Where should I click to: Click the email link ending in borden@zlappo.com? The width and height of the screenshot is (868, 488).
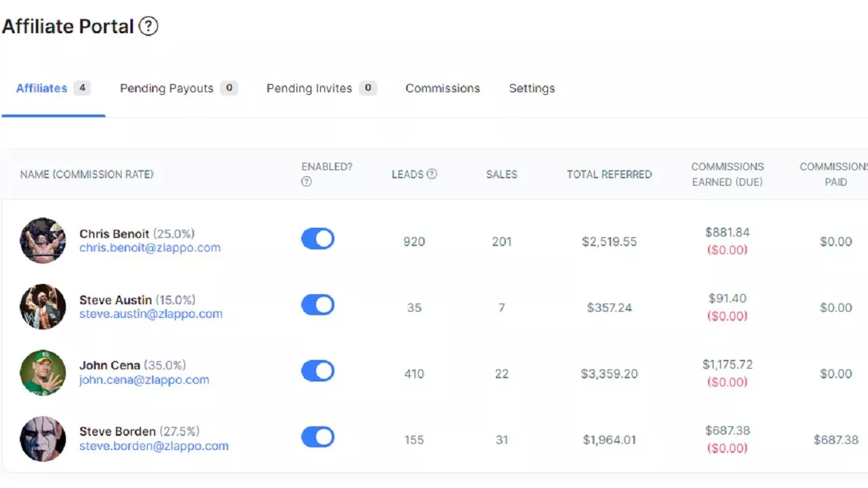153,446
